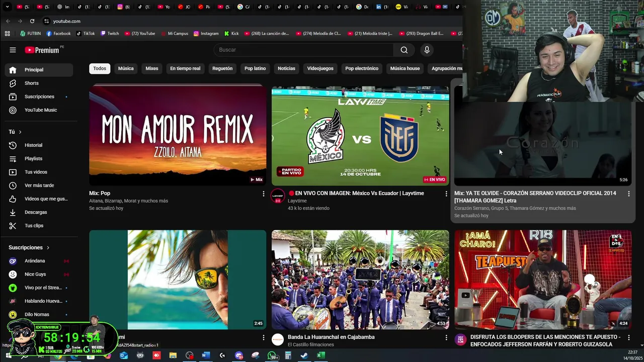644x362 pixels.
Task: Open México vs Ecuador live thumbnail
Action: coord(360,136)
